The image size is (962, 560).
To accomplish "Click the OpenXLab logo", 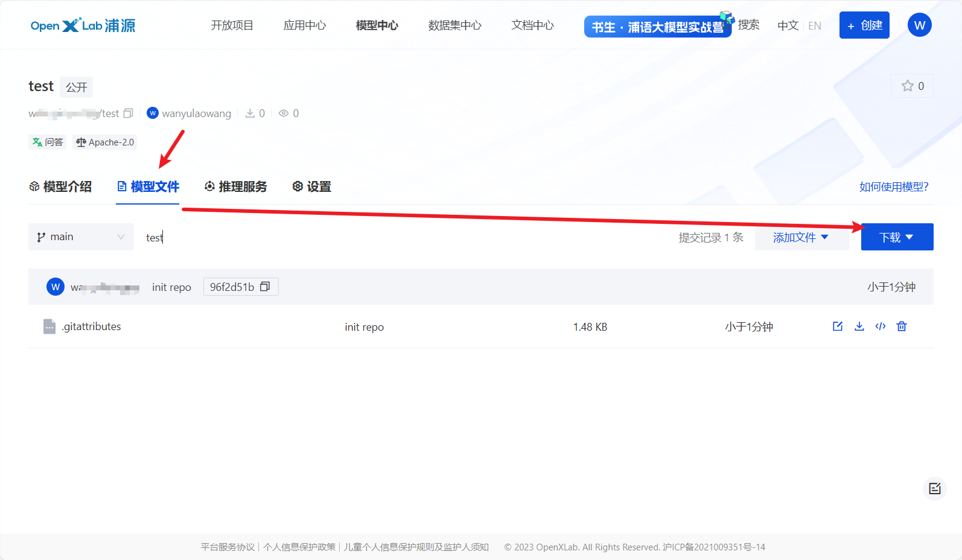I will [x=83, y=25].
